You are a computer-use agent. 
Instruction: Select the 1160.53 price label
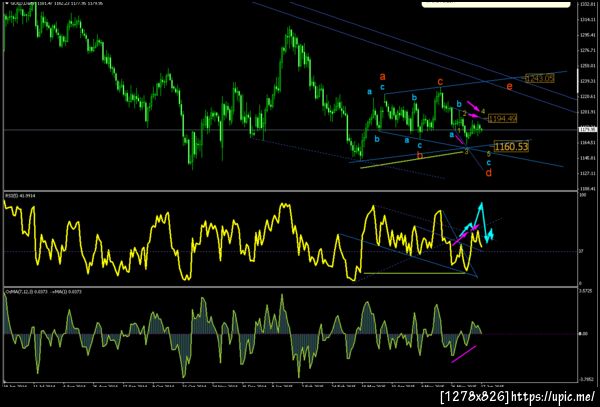(x=511, y=147)
